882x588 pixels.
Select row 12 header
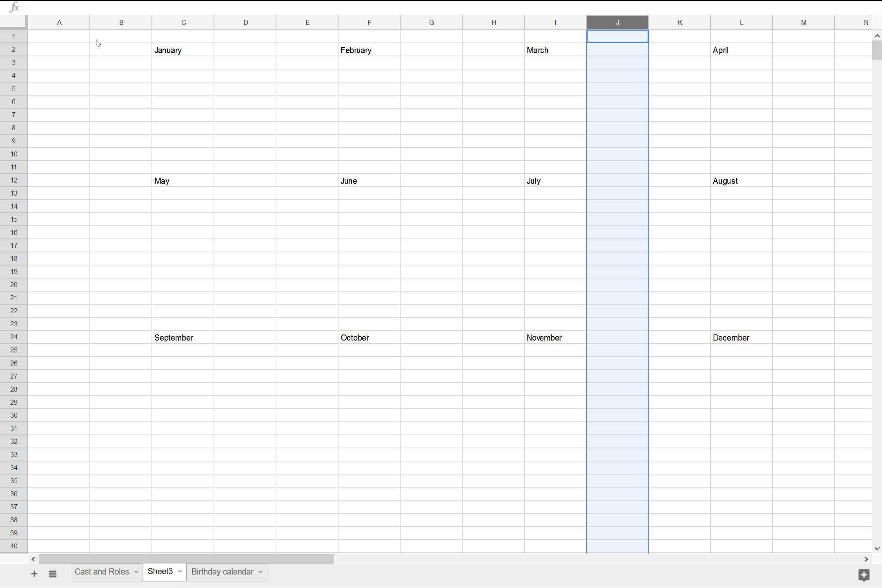(x=13, y=180)
